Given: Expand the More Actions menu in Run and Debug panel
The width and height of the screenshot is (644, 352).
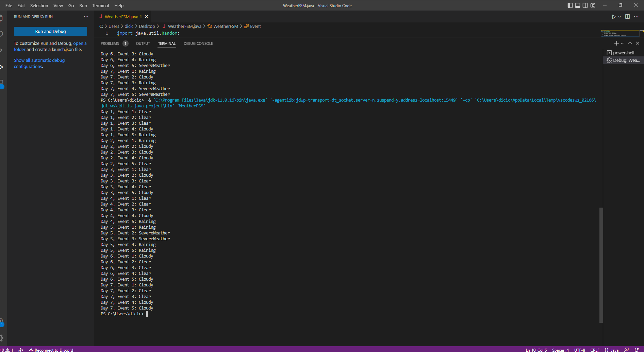Looking at the screenshot, I should [x=86, y=16].
